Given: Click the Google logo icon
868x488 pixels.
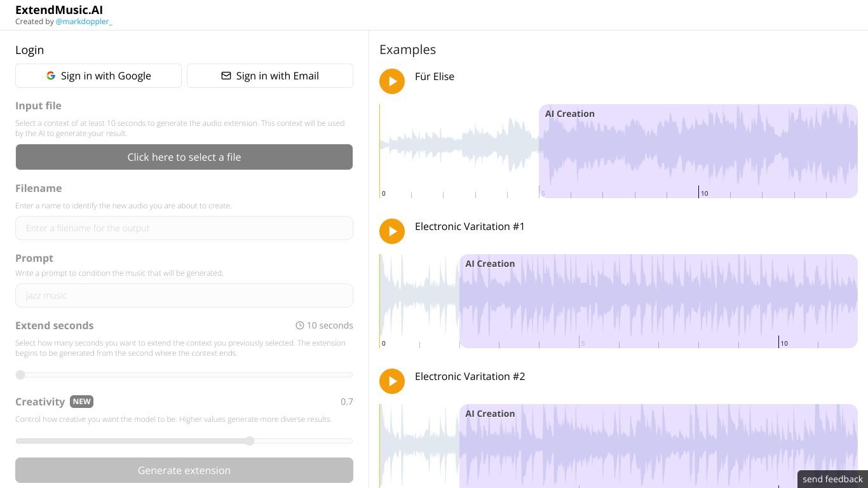Looking at the screenshot, I should click(51, 76).
